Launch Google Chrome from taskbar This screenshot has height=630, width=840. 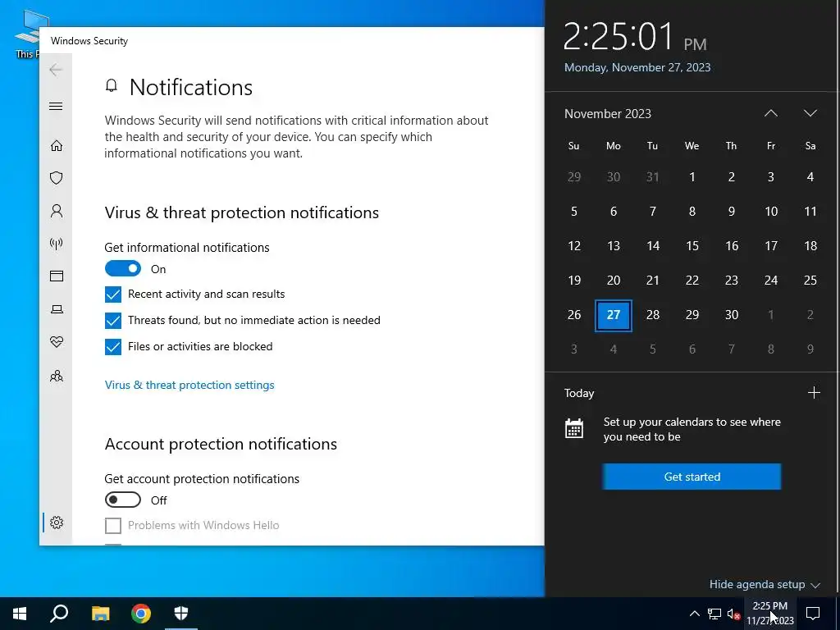click(x=141, y=614)
